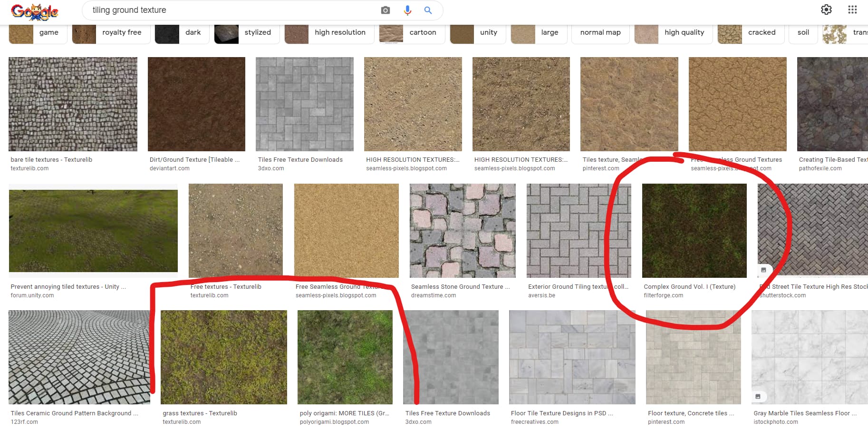Open the Dirt/Ground Texture brown thumbnail
This screenshot has height=431, width=868.
[196, 104]
